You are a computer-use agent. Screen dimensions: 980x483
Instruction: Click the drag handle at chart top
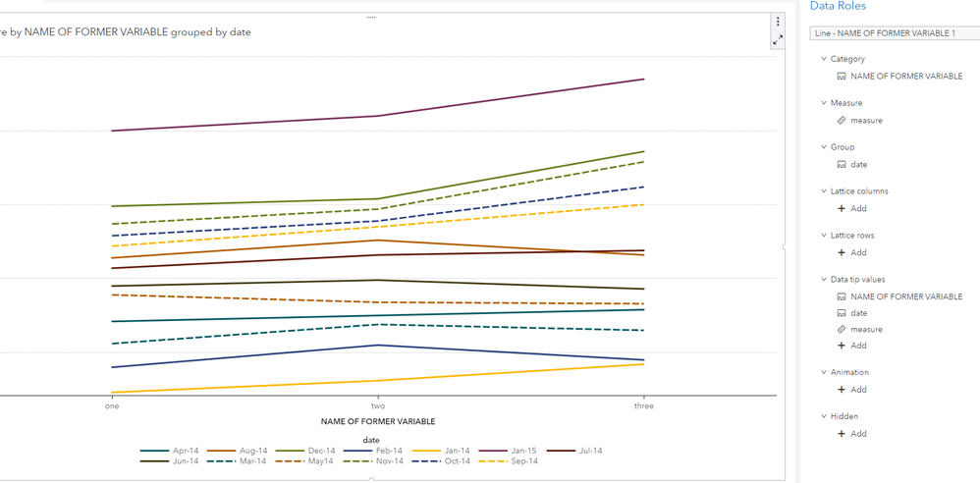pyautogui.click(x=371, y=18)
